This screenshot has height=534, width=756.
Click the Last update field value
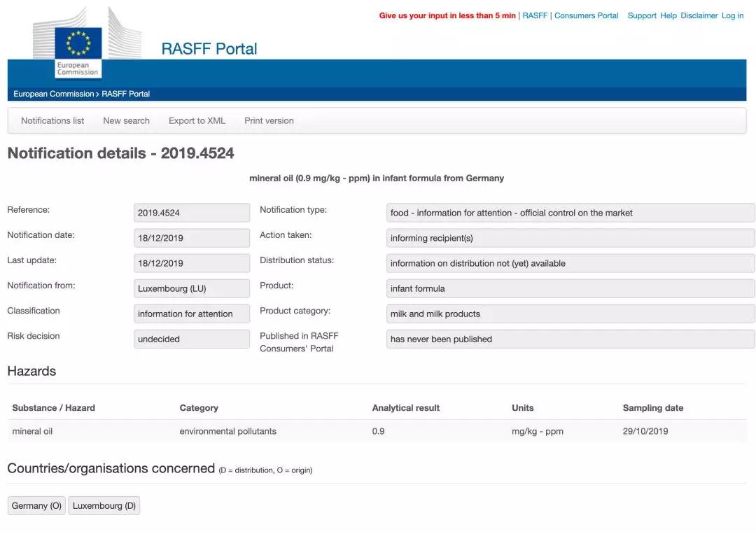pyautogui.click(x=191, y=263)
